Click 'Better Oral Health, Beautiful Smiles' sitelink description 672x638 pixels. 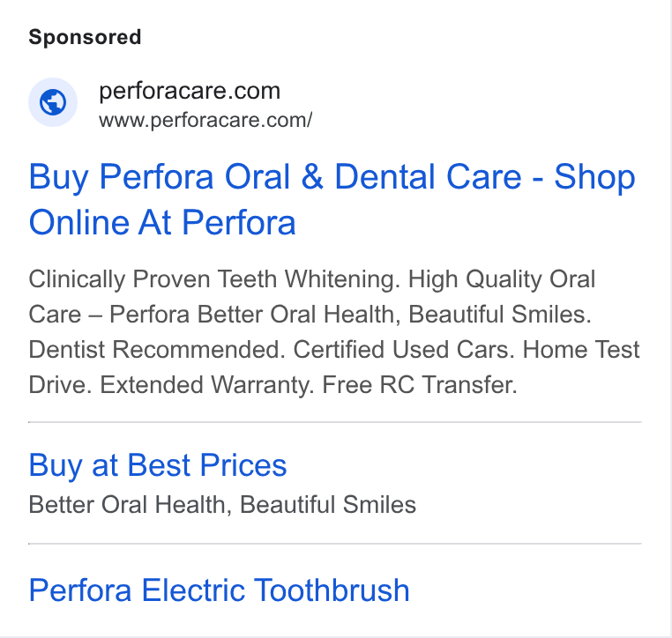[x=222, y=504]
